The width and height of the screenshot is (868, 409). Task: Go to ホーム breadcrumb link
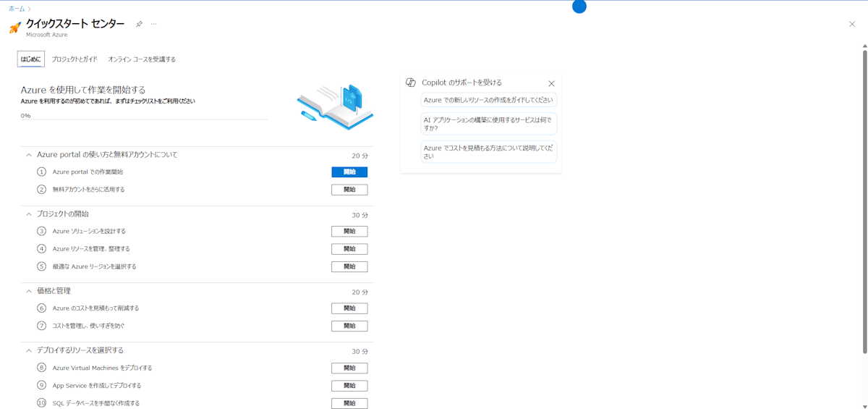point(17,8)
